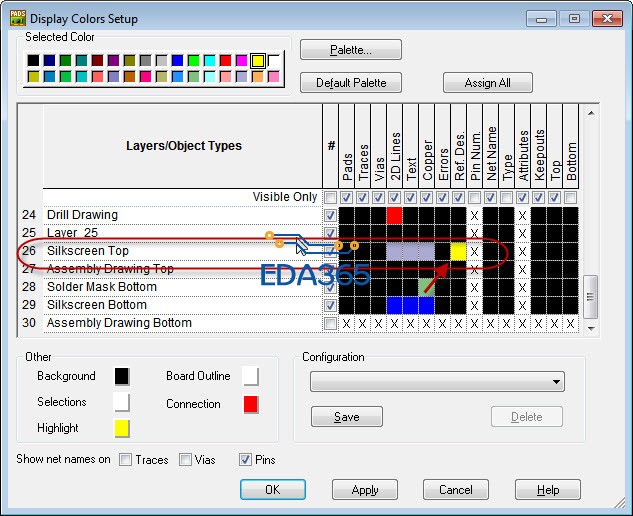
Task: Click the Board Outline color box
Action: pos(251,376)
